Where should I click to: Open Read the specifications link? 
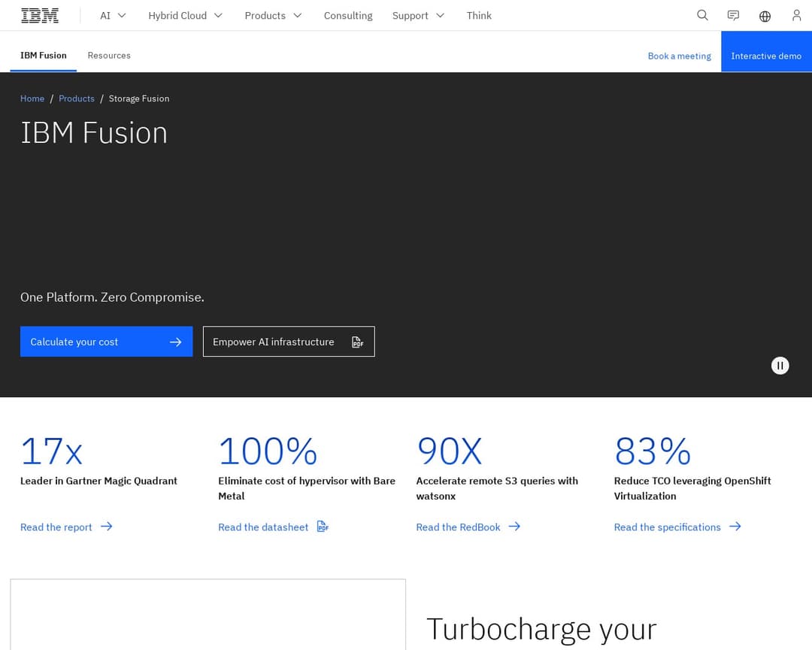click(x=677, y=527)
